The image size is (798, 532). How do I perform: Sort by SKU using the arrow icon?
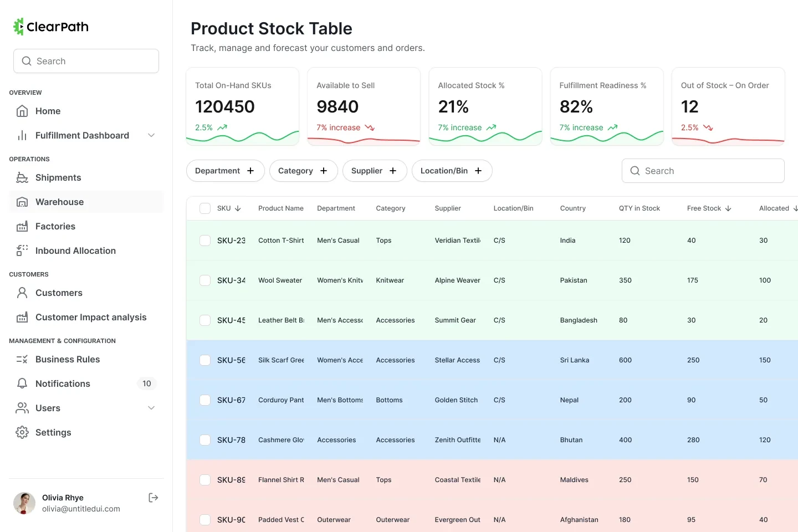[x=238, y=208]
